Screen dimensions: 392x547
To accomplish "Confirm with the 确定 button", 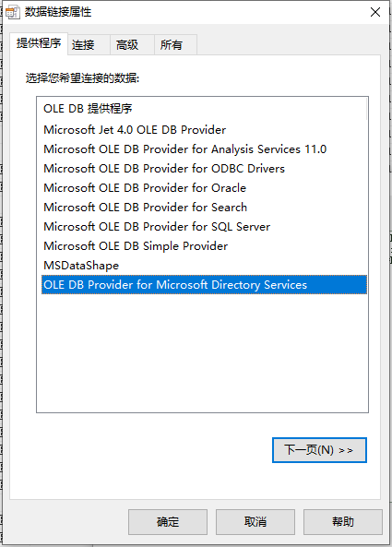I will (x=168, y=522).
